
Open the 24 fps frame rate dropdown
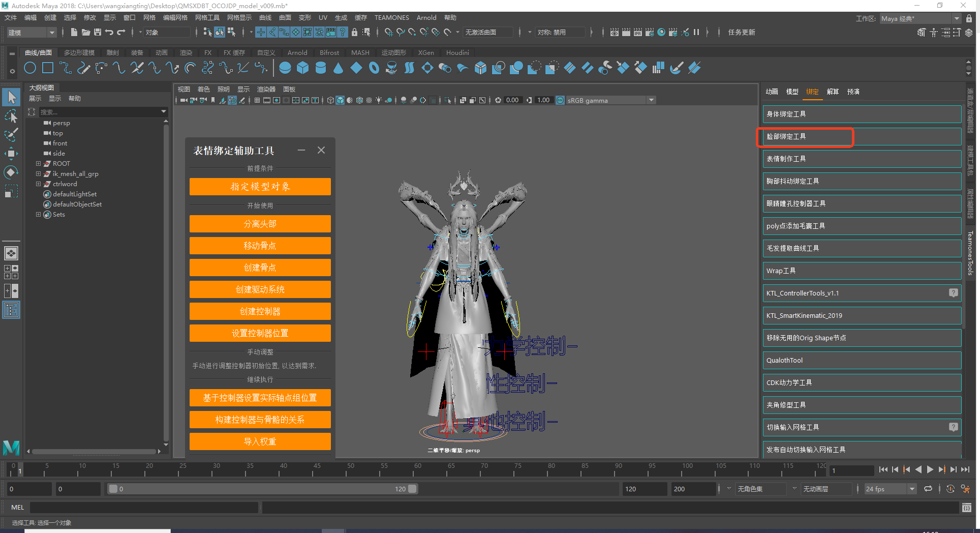(912, 489)
